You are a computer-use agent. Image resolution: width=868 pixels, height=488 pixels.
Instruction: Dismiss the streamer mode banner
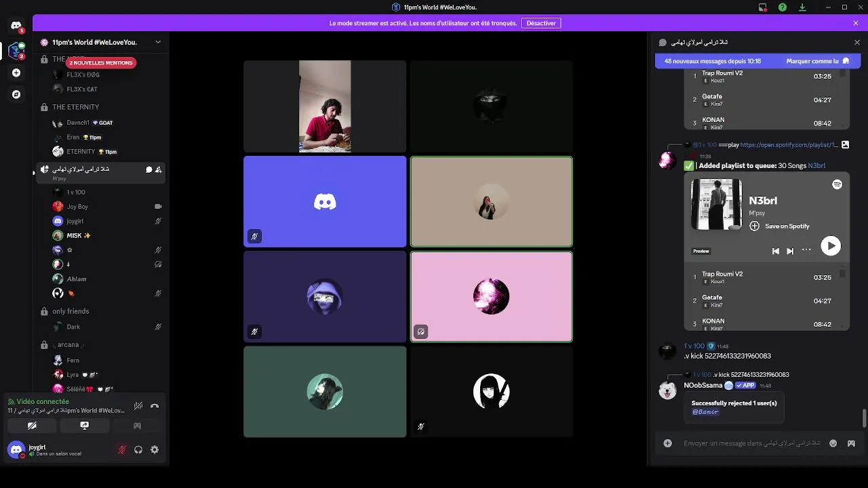(856, 23)
